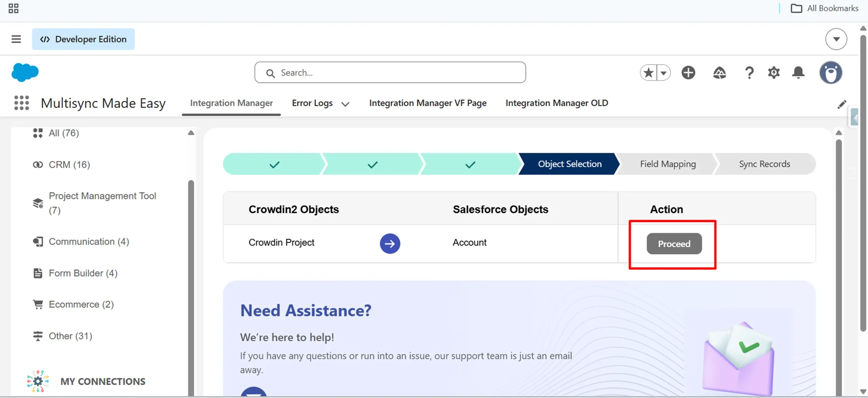Viewport: 868px width, 398px height.
Task: Expand the Error Logs tab chevron
Action: click(345, 104)
